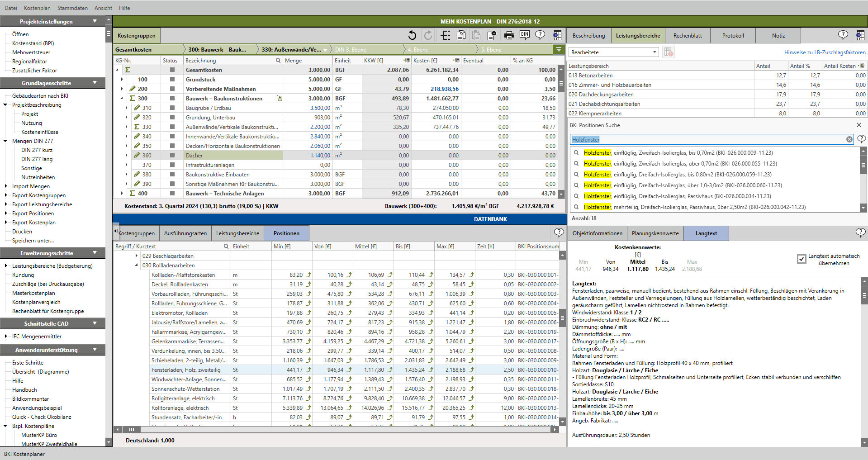This screenshot has height=460, width=868.
Task: Collapse the Grundlagenschritte section
Action: 95,83
